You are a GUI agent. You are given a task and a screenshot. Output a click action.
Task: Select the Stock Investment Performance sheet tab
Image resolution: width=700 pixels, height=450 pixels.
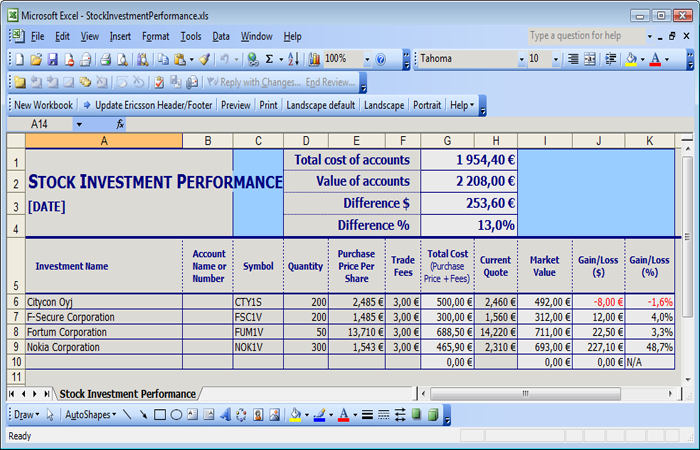(126, 394)
